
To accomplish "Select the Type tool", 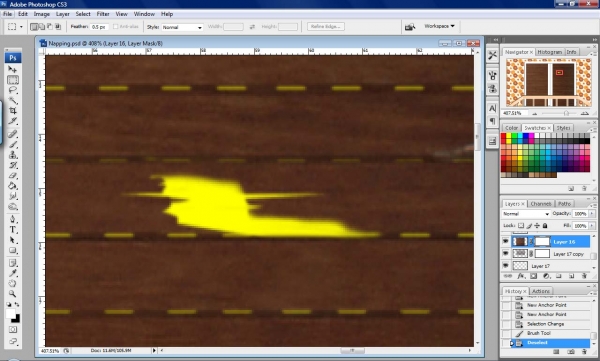I will (13, 230).
